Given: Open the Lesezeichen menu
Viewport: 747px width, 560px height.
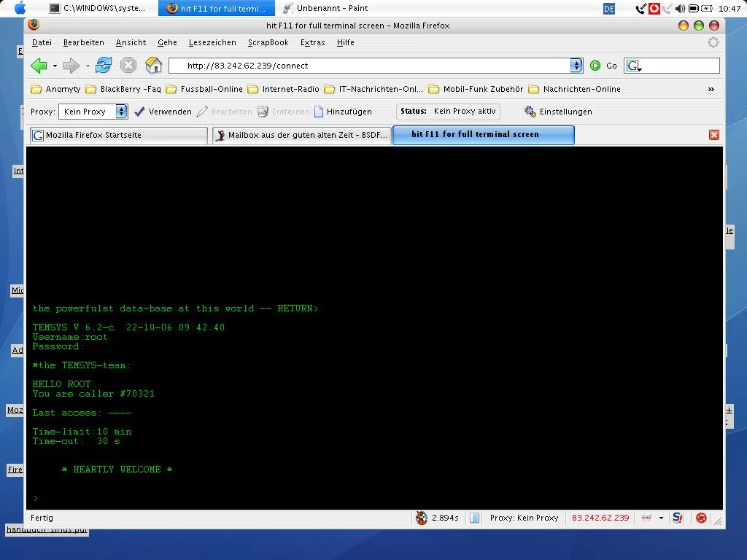Looking at the screenshot, I should point(212,42).
